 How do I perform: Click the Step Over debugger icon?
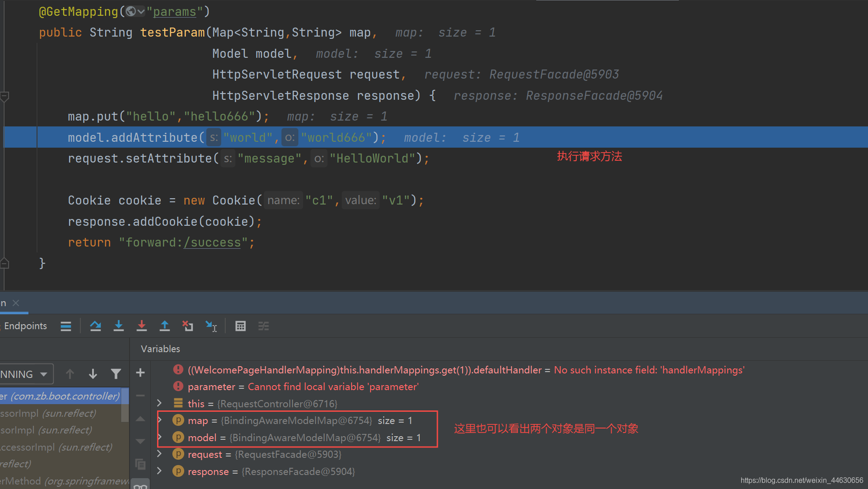point(95,326)
